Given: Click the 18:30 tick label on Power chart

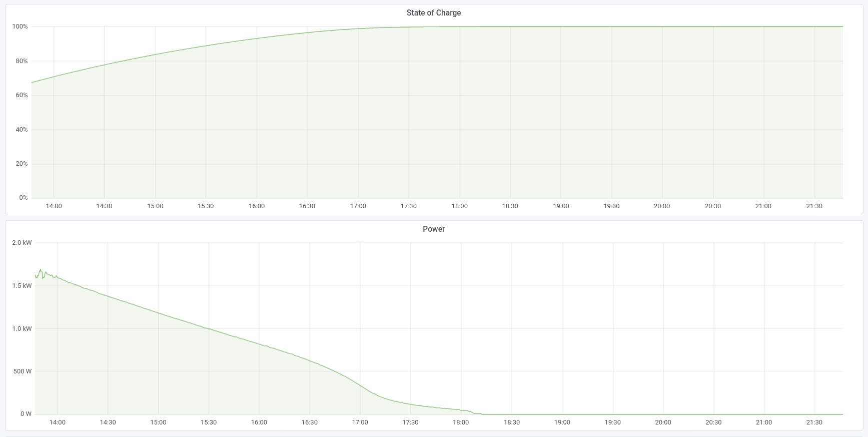Looking at the screenshot, I should (x=511, y=422).
